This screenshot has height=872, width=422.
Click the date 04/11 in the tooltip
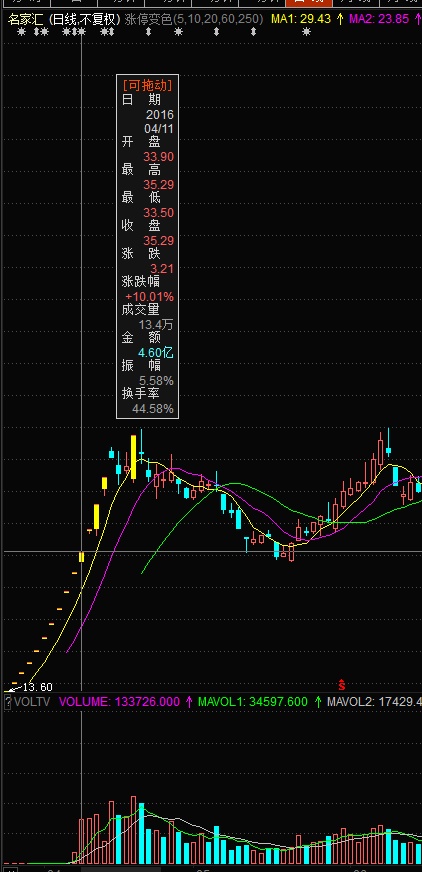[159, 129]
